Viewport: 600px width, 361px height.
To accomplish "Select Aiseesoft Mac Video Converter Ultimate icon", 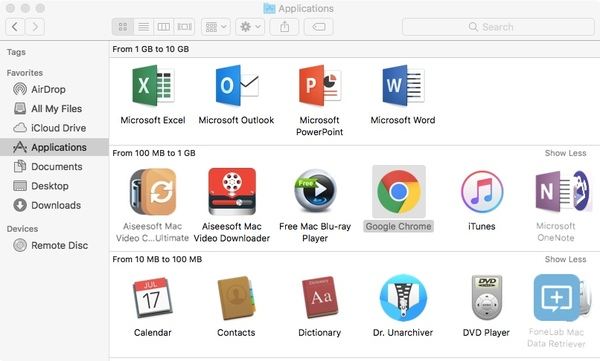I will (x=153, y=191).
